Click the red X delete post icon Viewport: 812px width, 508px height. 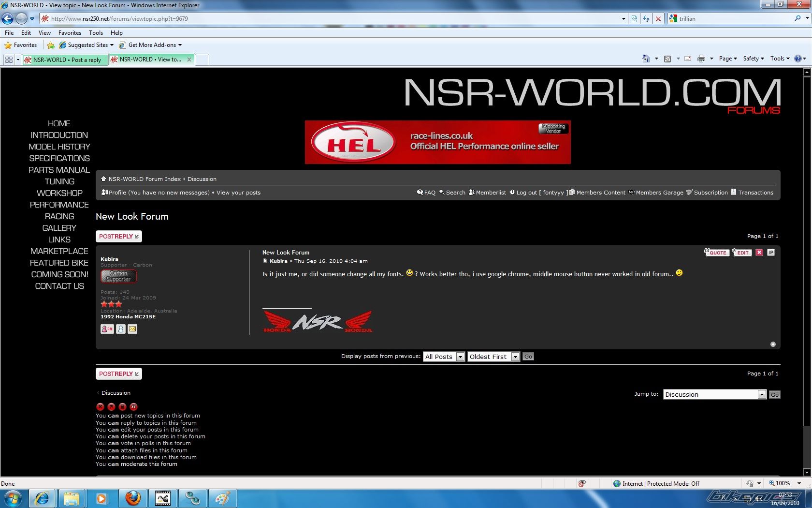[x=759, y=252]
